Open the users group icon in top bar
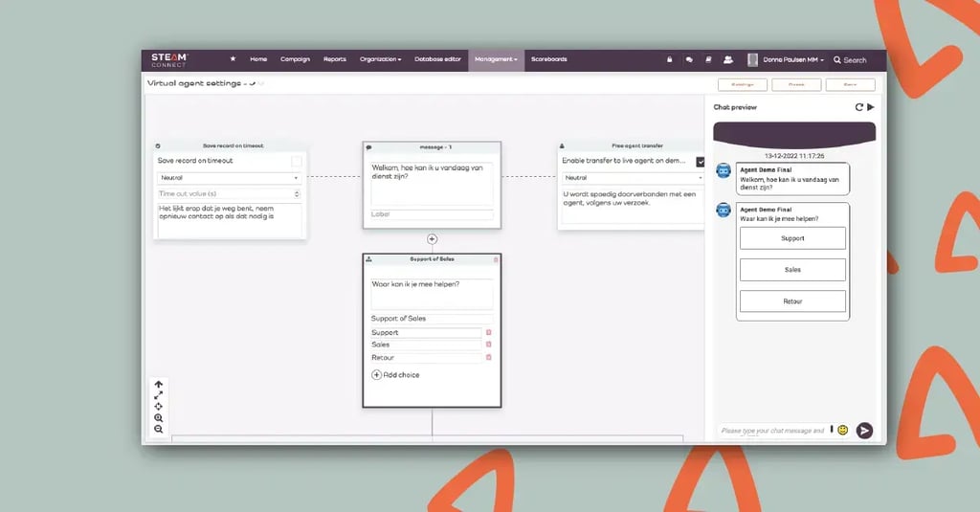This screenshot has width=980, height=512. (728, 59)
